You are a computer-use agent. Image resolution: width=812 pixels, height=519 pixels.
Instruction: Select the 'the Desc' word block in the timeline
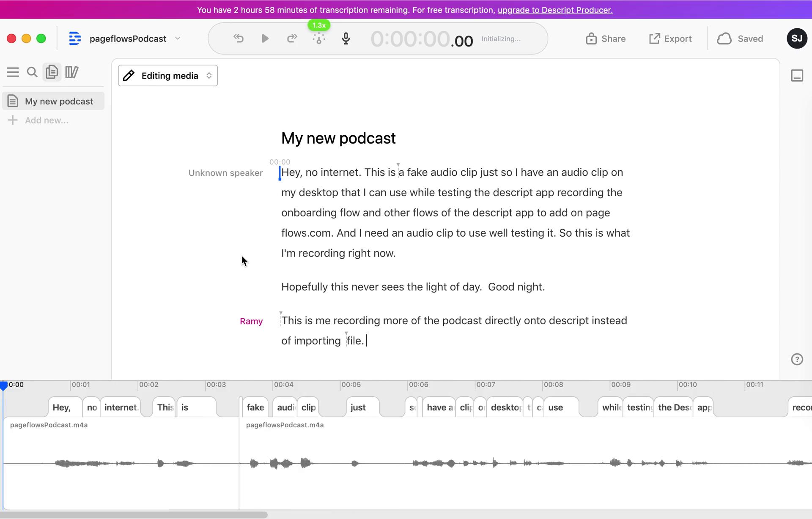coord(673,407)
